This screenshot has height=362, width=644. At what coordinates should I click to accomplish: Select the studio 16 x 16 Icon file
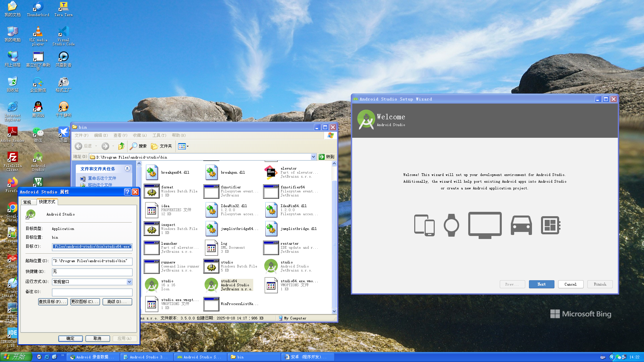[x=152, y=285]
